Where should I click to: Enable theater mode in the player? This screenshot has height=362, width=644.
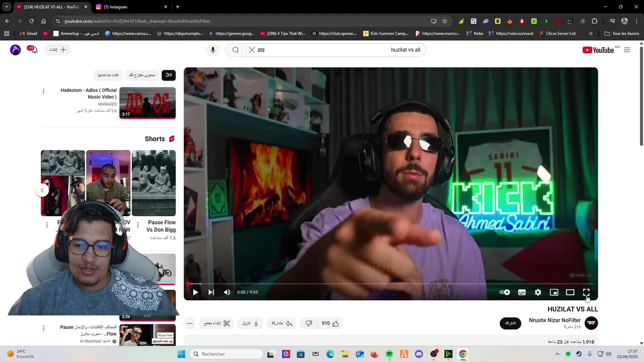[570, 292]
